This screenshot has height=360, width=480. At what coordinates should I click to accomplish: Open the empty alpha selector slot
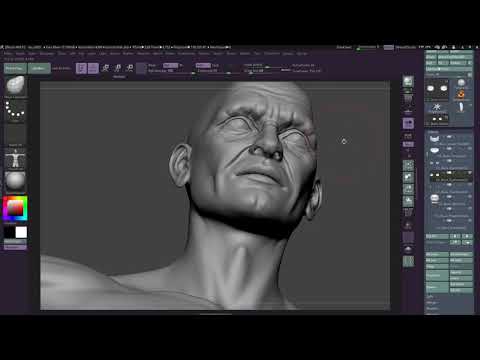point(15,134)
